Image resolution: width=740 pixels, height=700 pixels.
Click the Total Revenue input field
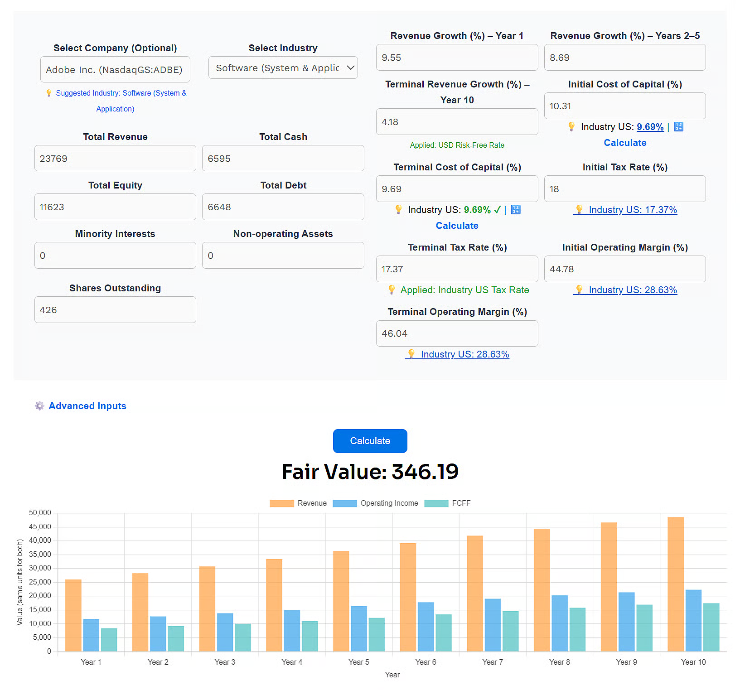pos(115,159)
